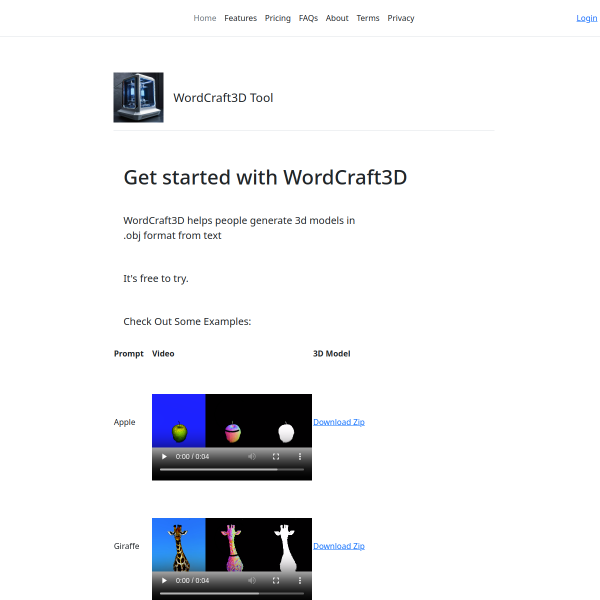Download Zip for the Giraffe model
Image resolution: width=600 pixels, height=600 pixels.
point(339,546)
